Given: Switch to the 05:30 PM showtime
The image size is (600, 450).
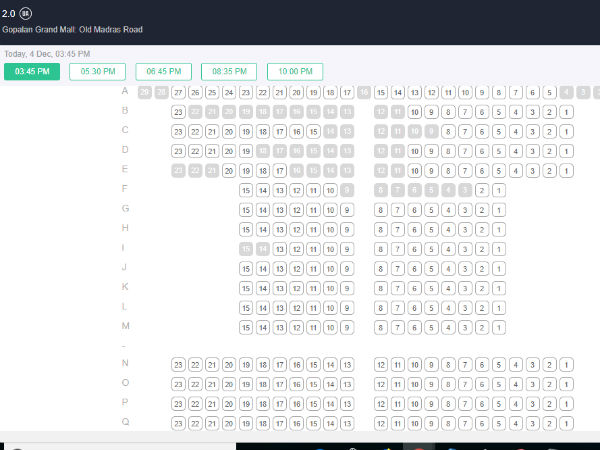Looking at the screenshot, I should (x=97, y=72).
